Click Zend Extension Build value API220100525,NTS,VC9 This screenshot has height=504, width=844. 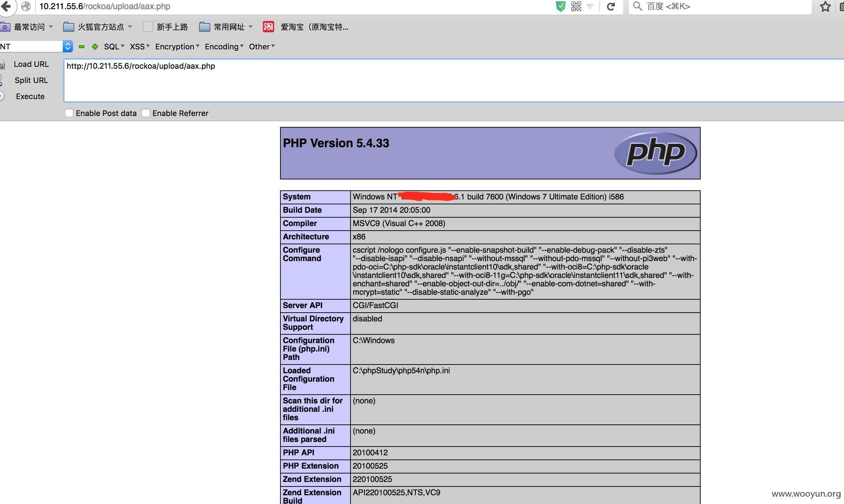pos(396,492)
